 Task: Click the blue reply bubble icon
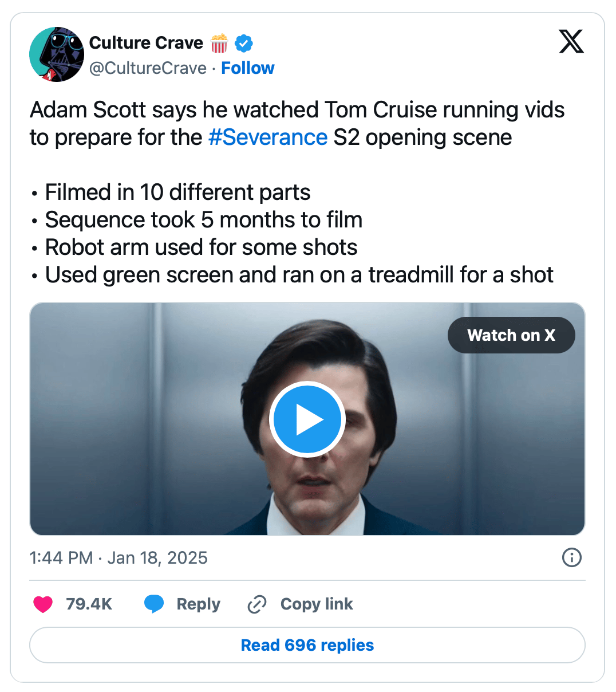[154, 604]
